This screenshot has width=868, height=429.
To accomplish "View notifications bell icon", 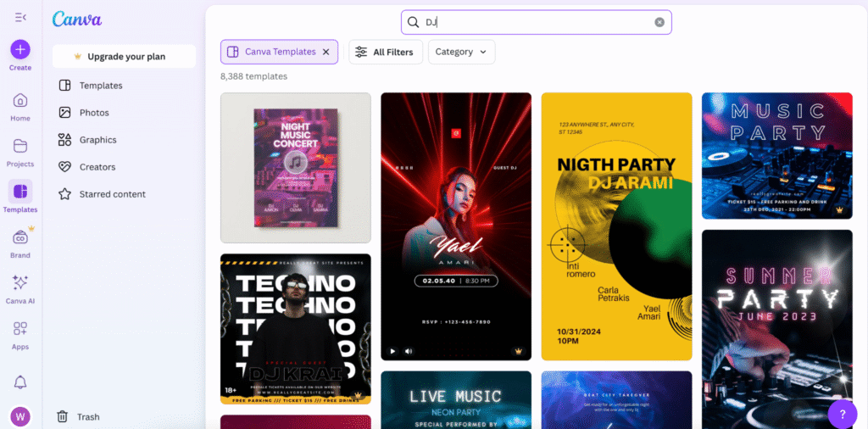I will pyautogui.click(x=20, y=382).
